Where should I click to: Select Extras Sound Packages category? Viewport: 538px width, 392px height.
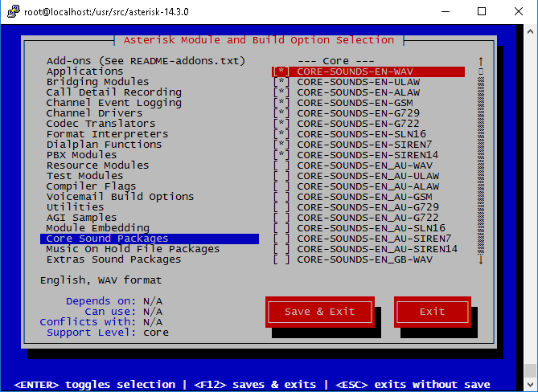[113, 259]
